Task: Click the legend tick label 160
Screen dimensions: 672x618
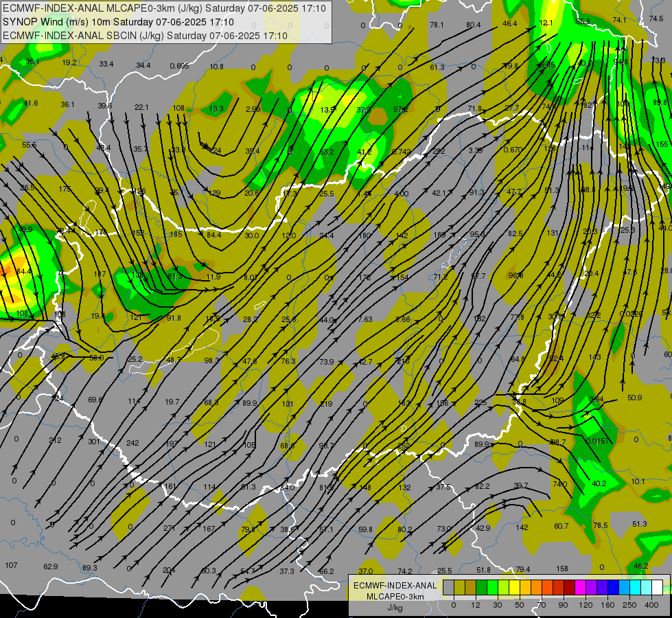Action: pyautogui.click(x=607, y=605)
